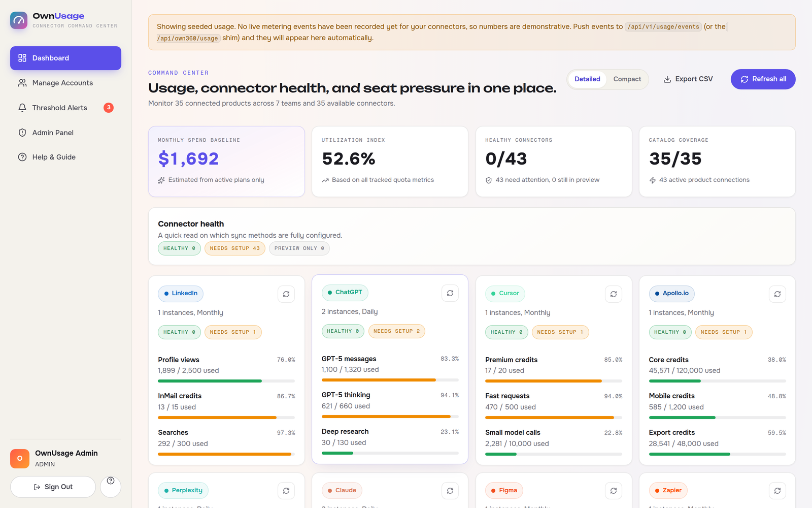Click ChatGPT NEEDS SETUP 2 chip
812x508 pixels.
397,331
